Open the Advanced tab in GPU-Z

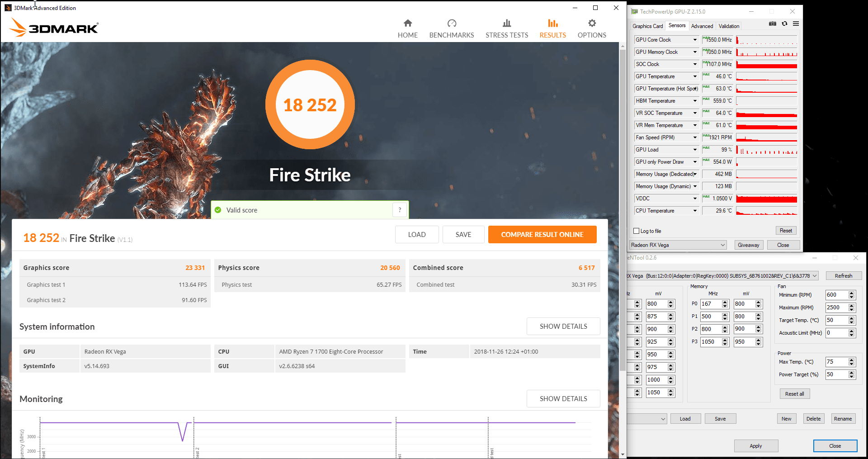click(702, 26)
